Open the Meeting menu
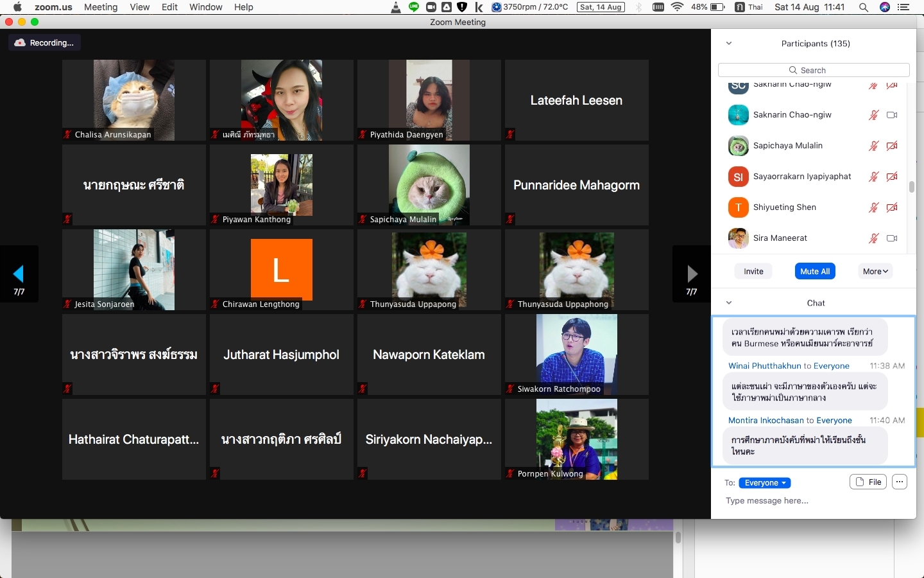Viewport: 924px width, 578px height. coord(101,7)
